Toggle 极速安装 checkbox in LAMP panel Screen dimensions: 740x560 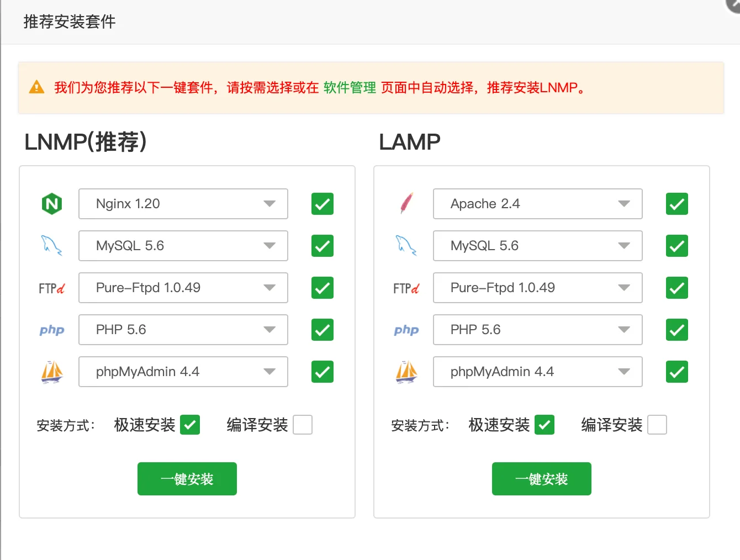tap(545, 425)
